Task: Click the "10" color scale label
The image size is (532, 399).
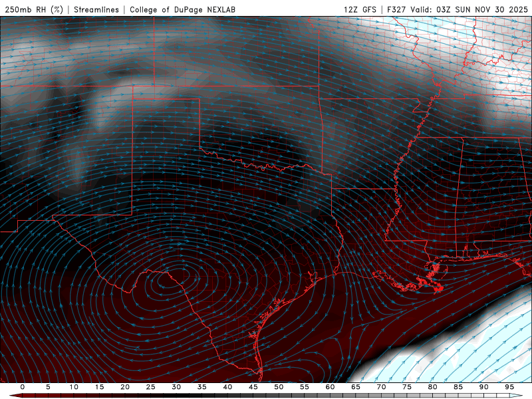Action: point(74,387)
